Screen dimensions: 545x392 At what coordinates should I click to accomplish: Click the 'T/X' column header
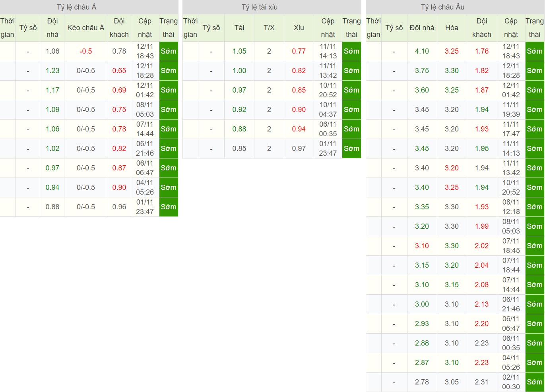269,28
